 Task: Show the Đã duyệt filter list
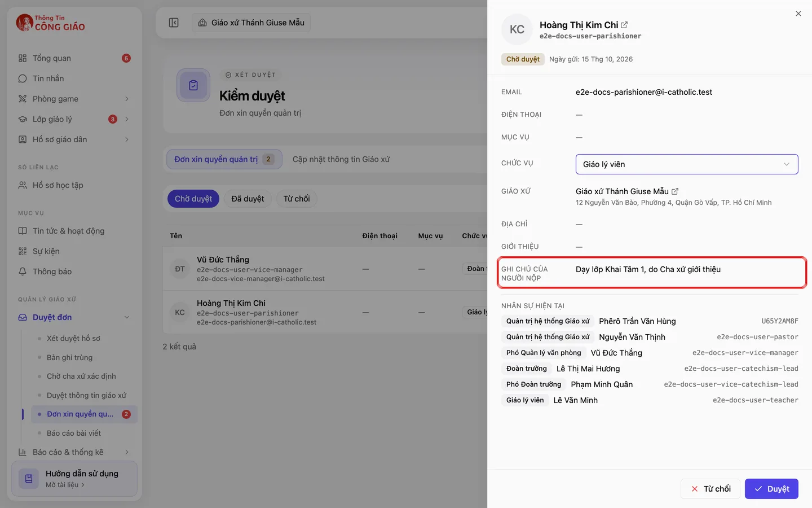(x=248, y=199)
